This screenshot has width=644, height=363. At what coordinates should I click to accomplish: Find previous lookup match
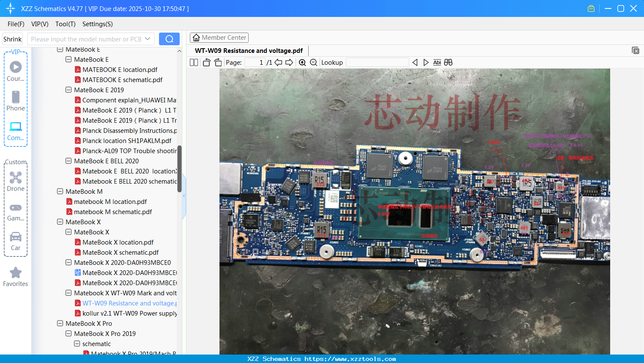point(415,62)
